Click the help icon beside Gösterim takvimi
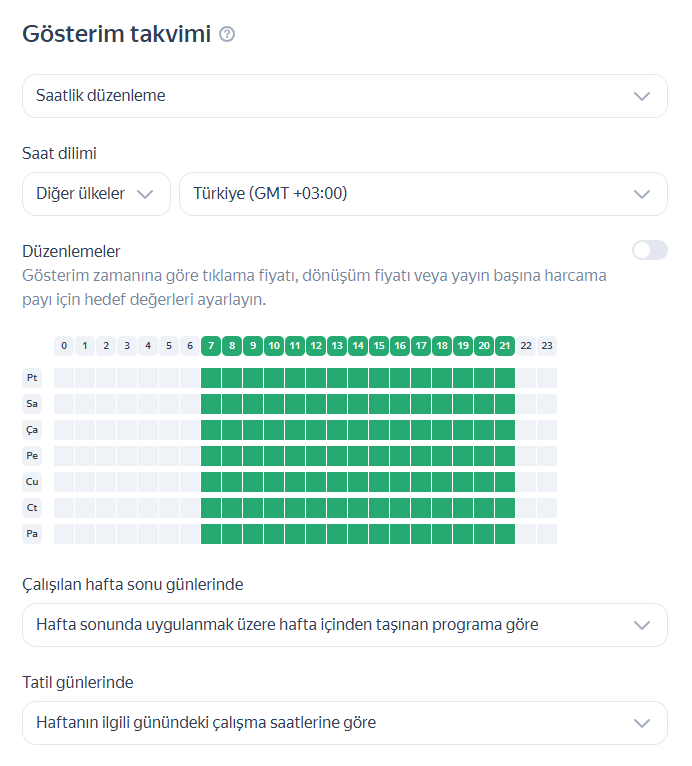Screen dimensions: 692x766 point(227,35)
